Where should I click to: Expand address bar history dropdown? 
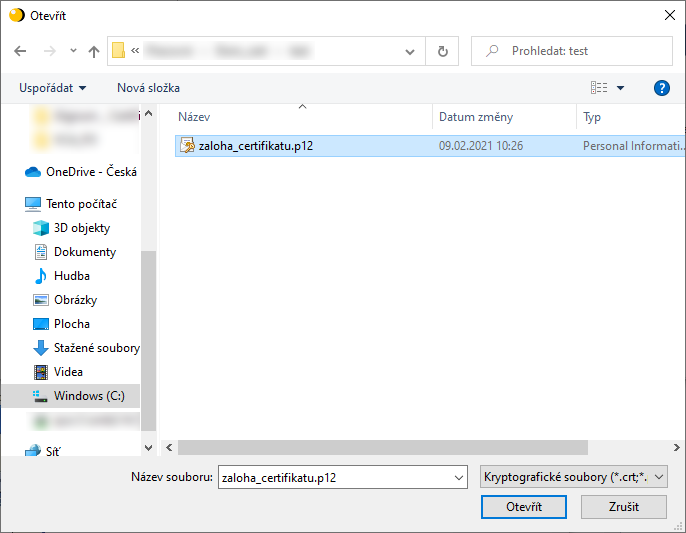[x=410, y=52]
